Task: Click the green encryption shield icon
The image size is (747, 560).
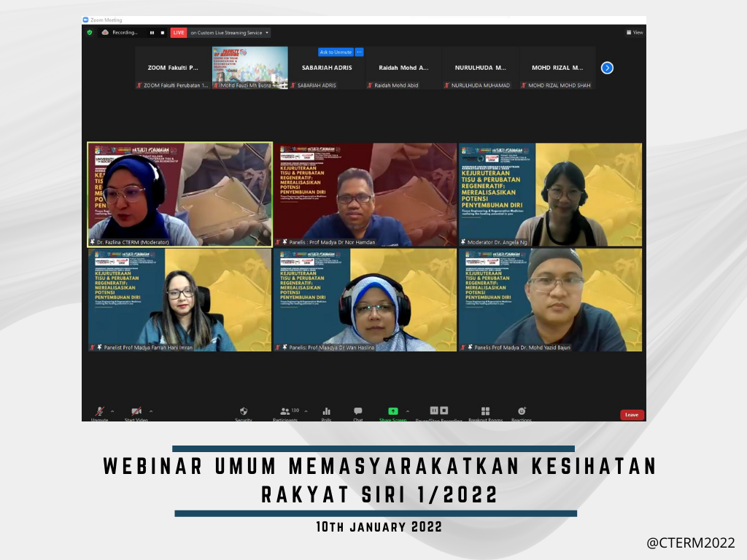Action: pyautogui.click(x=90, y=32)
